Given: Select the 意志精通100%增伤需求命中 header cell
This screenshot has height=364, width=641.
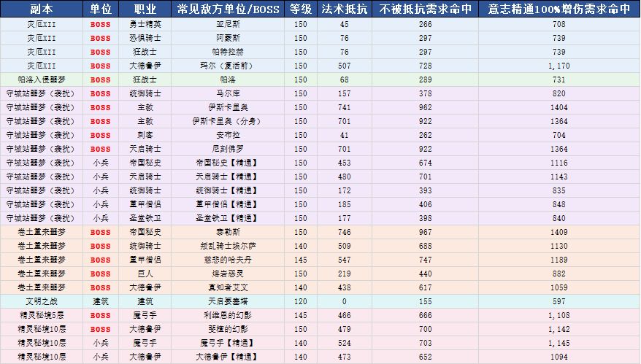Looking at the screenshot, I should click(559, 9).
